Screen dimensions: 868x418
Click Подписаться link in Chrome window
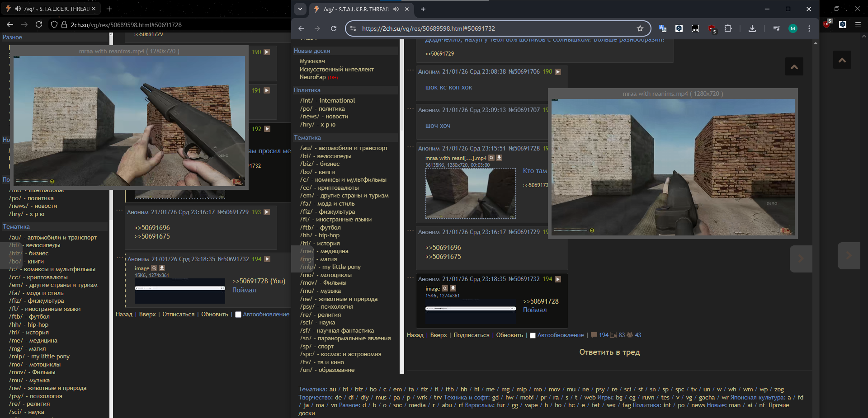(x=472, y=335)
